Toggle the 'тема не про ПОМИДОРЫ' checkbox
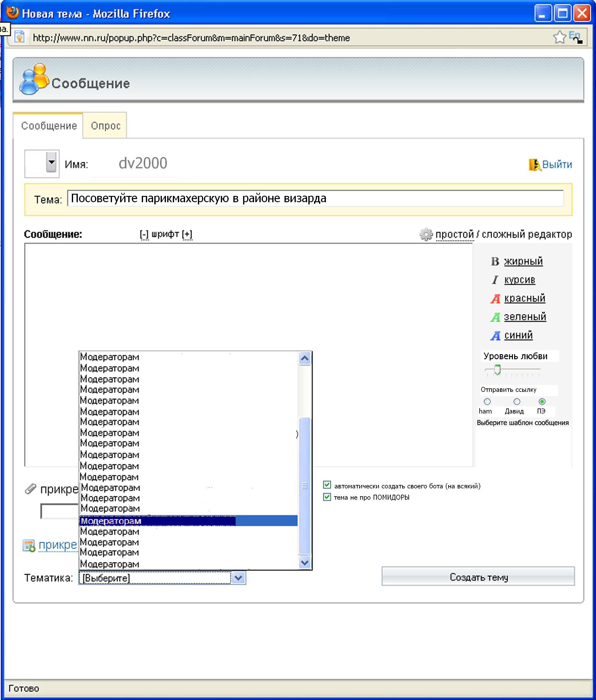 point(327,497)
